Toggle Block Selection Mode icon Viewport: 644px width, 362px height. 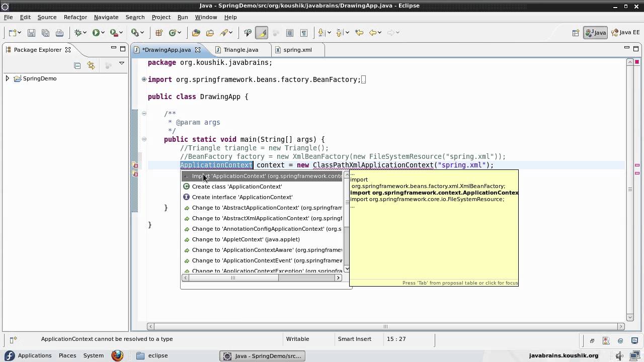point(290,33)
